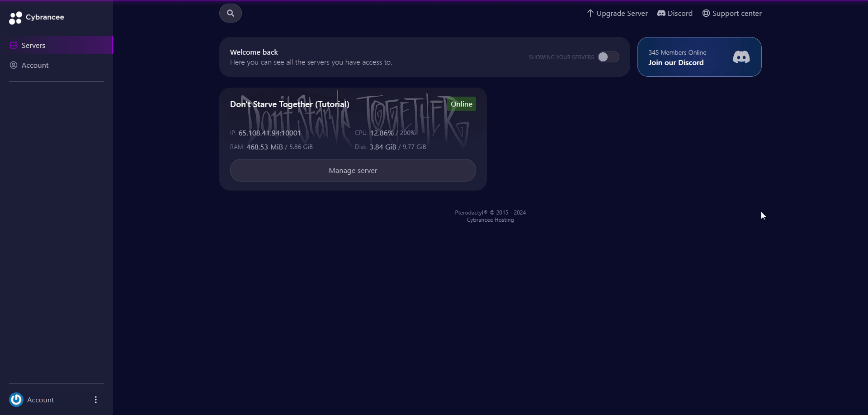Click the IP address 65.108.41.94:10001
The image size is (868, 415).
click(270, 133)
